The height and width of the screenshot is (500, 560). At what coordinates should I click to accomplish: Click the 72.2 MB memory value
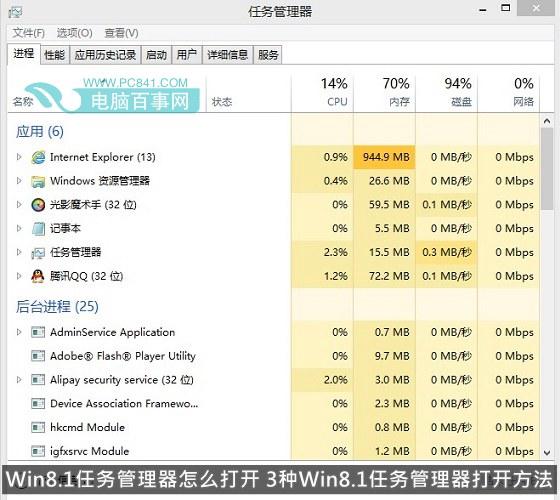[x=389, y=276]
